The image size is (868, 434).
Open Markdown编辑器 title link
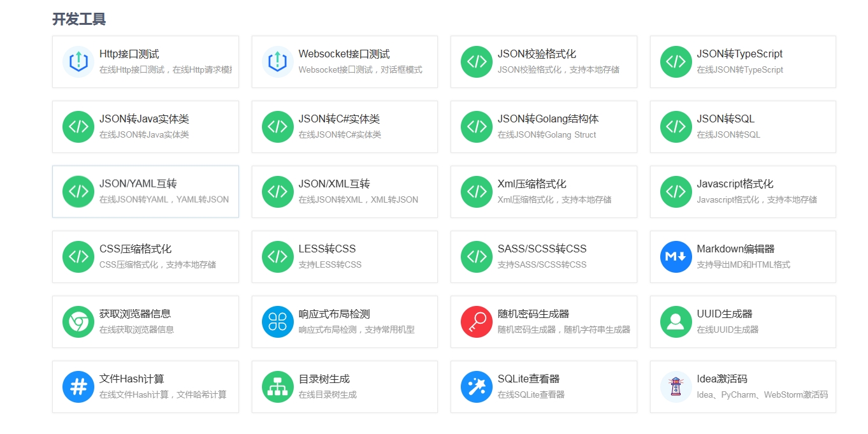click(x=735, y=249)
